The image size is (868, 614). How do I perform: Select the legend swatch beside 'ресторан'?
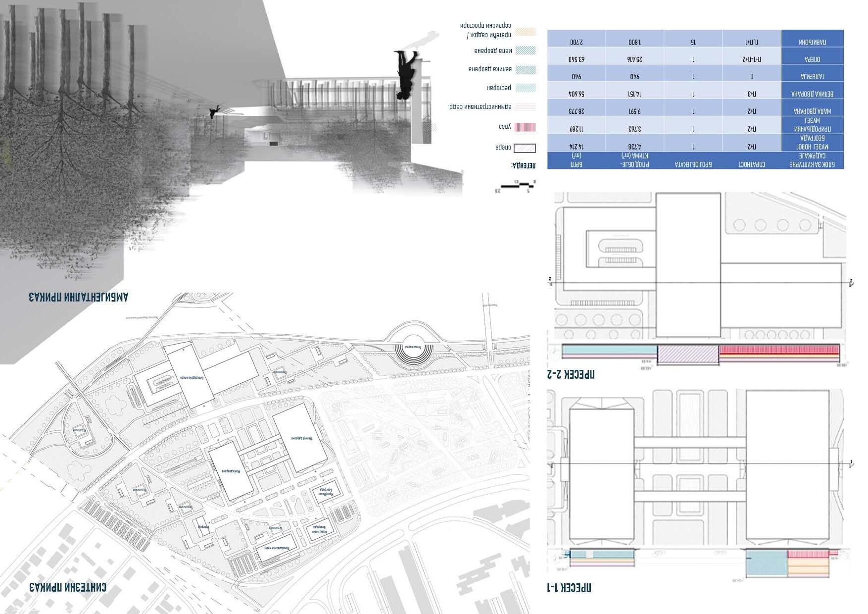click(525, 88)
